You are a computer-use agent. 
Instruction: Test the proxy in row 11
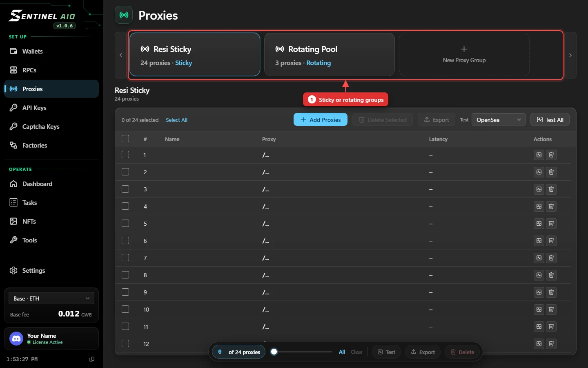(539, 327)
